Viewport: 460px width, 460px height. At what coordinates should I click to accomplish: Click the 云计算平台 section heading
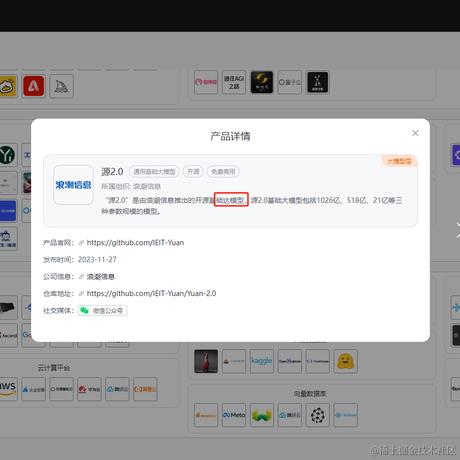coord(54,368)
